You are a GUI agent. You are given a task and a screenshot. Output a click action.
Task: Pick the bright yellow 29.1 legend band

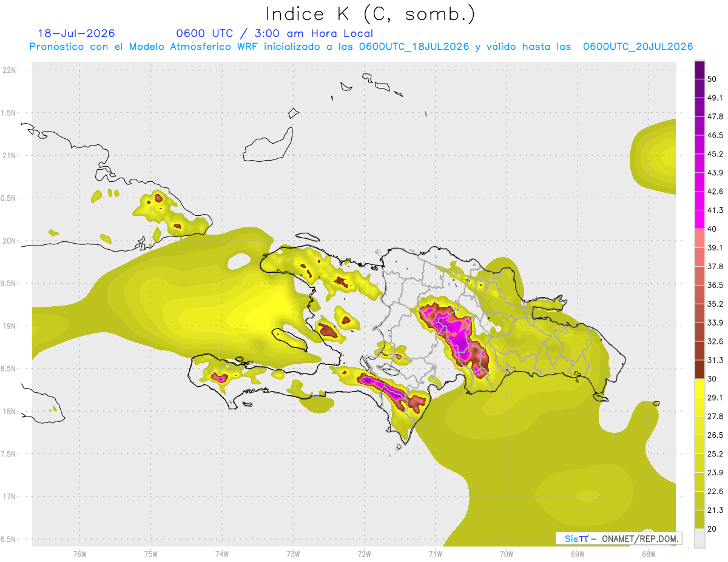coord(699,387)
